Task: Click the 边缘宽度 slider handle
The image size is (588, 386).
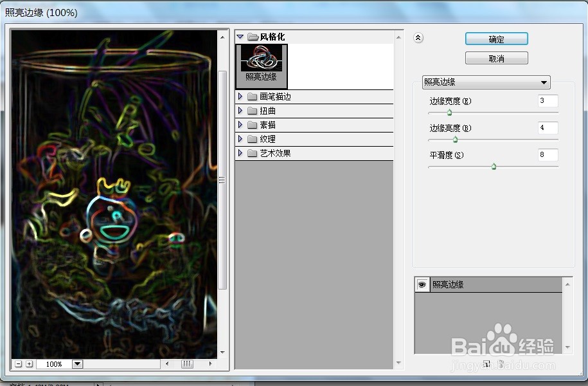Action: tap(449, 113)
